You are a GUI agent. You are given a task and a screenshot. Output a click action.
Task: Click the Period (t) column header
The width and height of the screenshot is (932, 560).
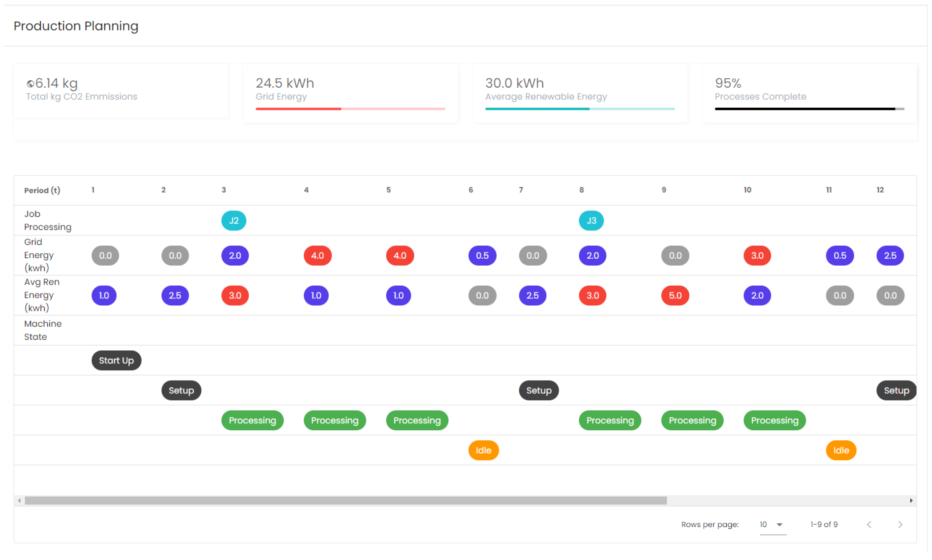click(42, 190)
